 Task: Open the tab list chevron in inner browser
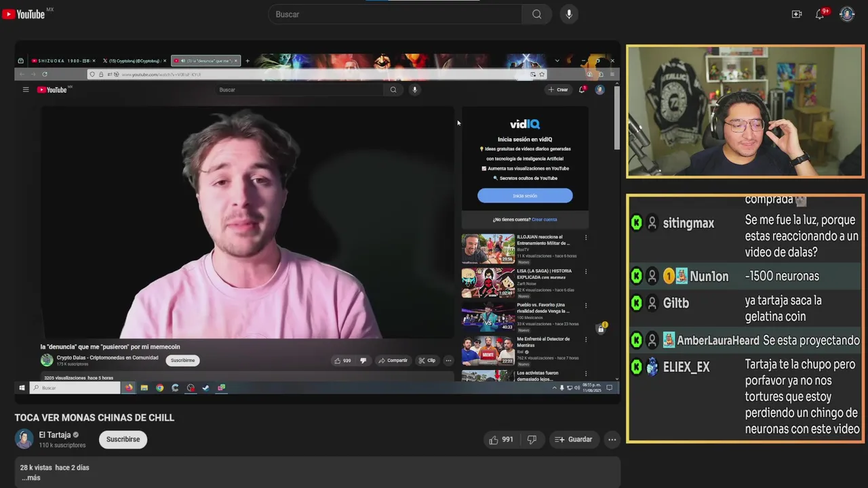click(557, 61)
